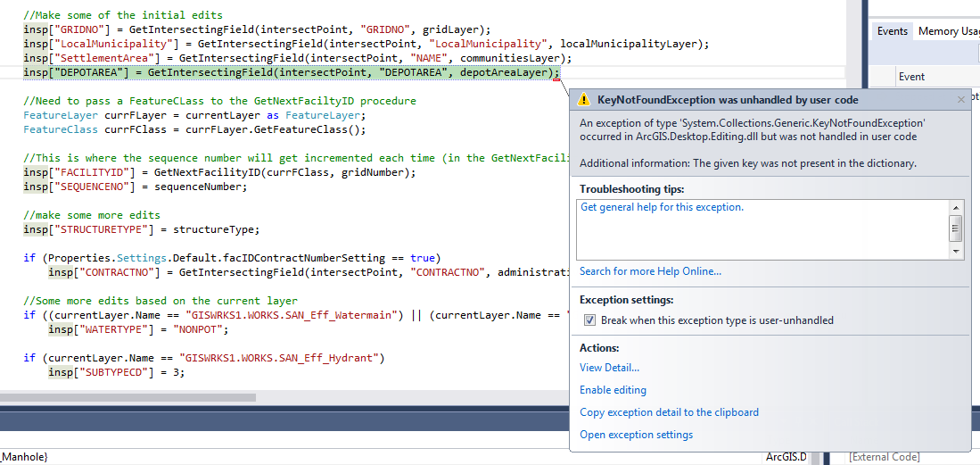Open exception settings from Actions list
Viewport: 980px width, 465px height.
(636, 435)
